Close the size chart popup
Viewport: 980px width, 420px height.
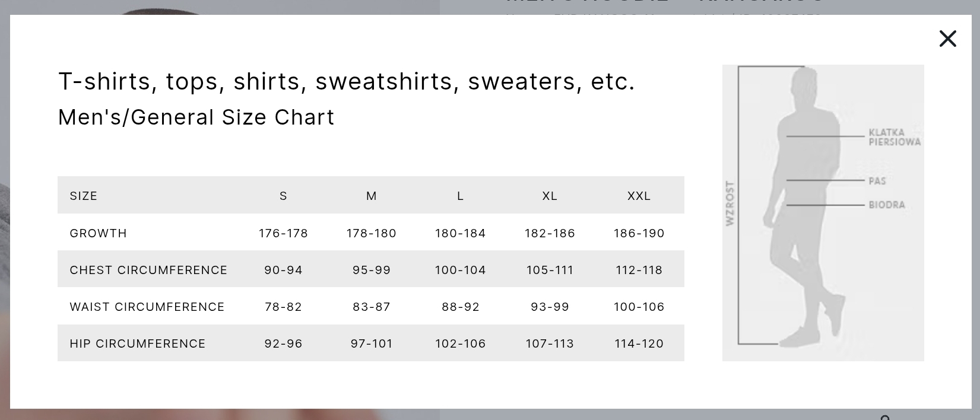pyautogui.click(x=947, y=39)
